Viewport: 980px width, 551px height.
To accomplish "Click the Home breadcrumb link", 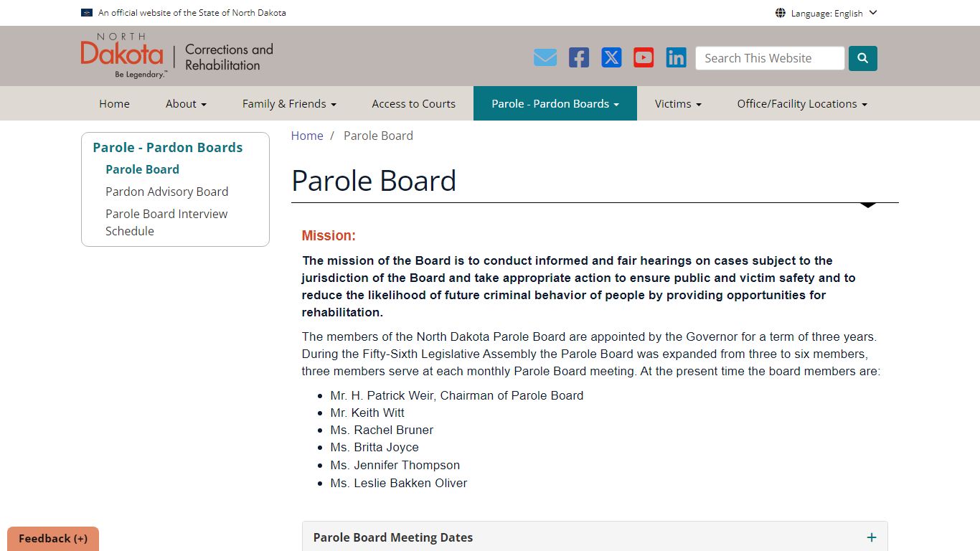I will [307, 136].
